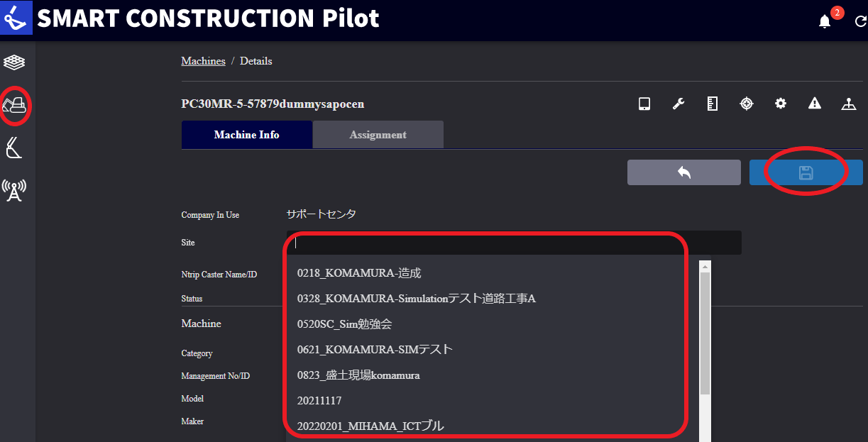Open the antenna base station sidebar icon

[14, 189]
